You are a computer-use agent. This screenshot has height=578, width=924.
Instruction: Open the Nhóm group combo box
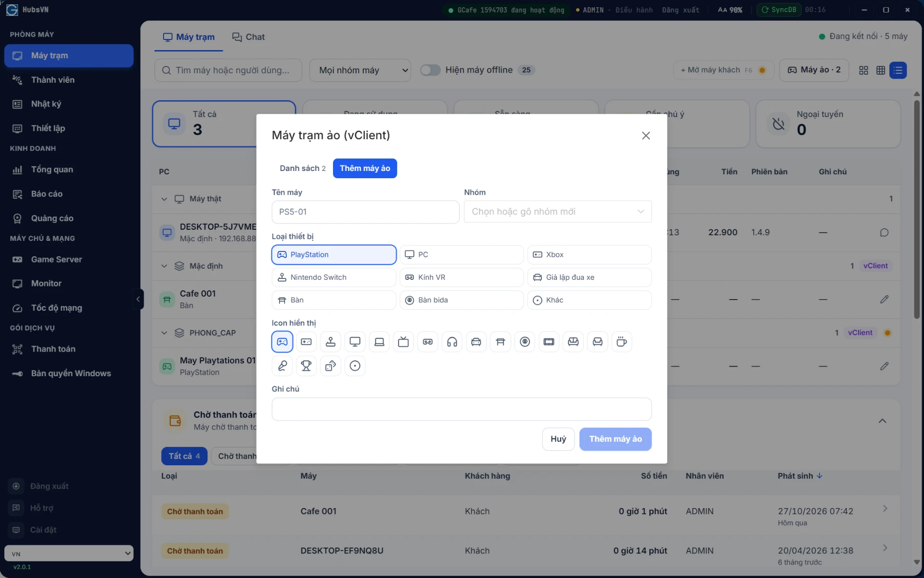(x=558, y=212)
